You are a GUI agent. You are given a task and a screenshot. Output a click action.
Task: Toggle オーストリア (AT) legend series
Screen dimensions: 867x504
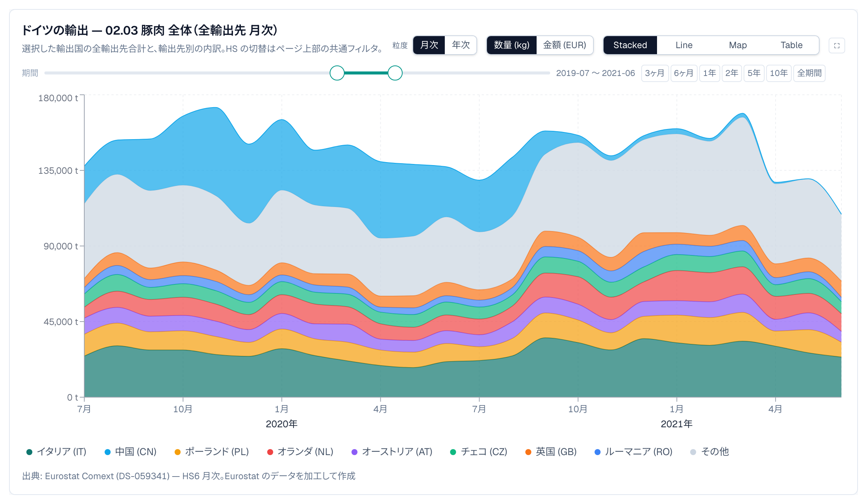(392, 452)
